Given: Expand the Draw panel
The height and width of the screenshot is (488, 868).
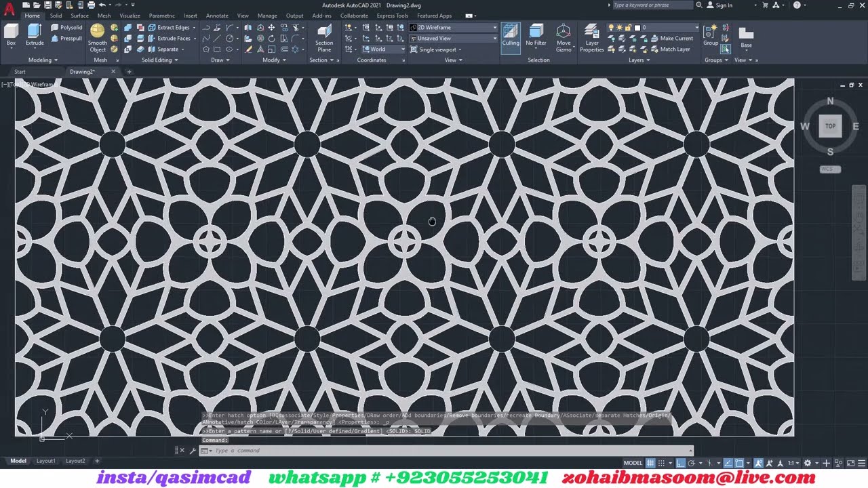Looking at the screenshot, I should 220,60.
